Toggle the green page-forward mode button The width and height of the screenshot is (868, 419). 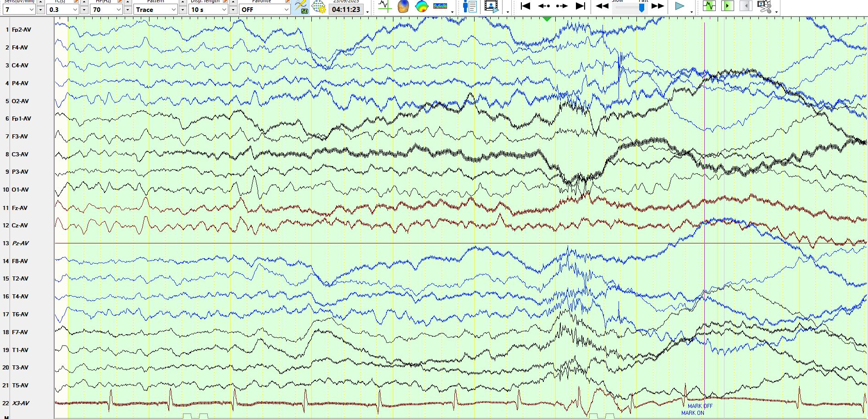coord(727,6)
